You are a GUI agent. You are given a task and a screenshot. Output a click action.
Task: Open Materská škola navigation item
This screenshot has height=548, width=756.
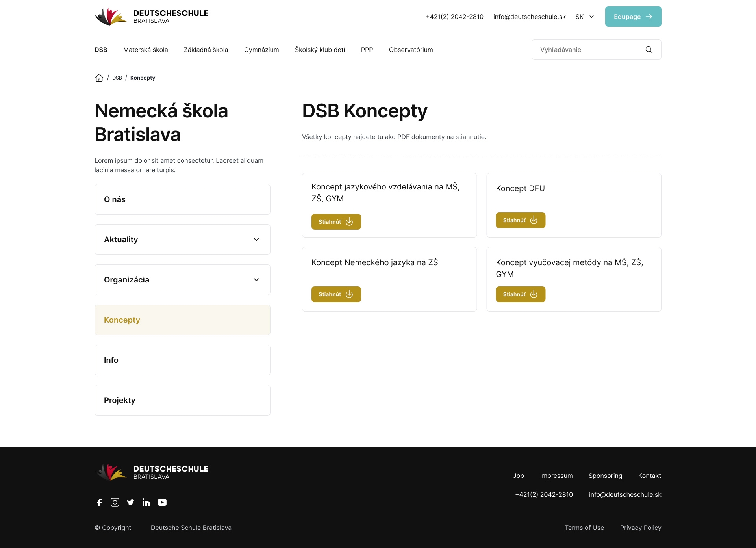[x=146, y=50]
